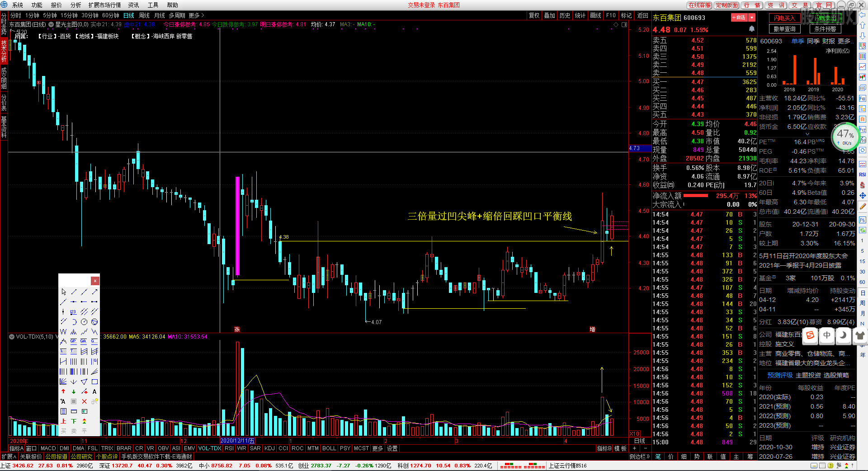Image resolution: width=868 pixels, height=471 pixels.
Task: Select the line segment drawing tool
Action: pyautogui.click(x=74, y=292)
